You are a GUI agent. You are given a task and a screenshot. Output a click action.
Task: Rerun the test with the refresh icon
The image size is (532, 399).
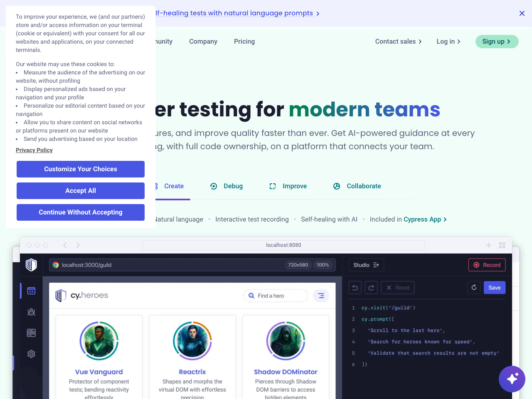coord(474,287)
